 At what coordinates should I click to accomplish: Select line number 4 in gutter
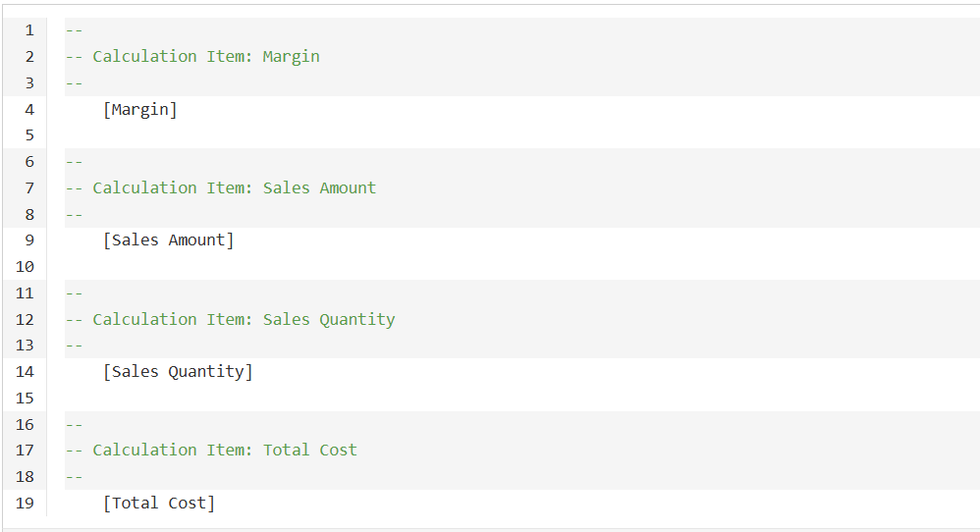[28, 110]
